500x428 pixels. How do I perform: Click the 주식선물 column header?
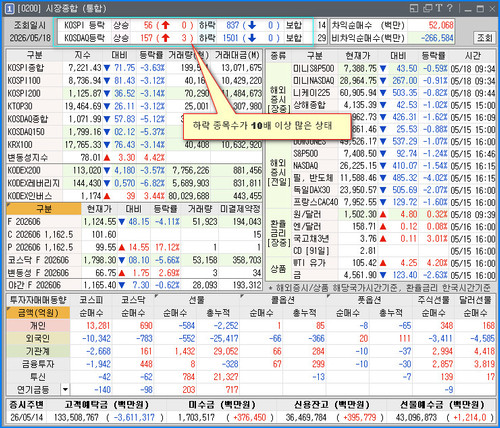(x=434, y=300)
